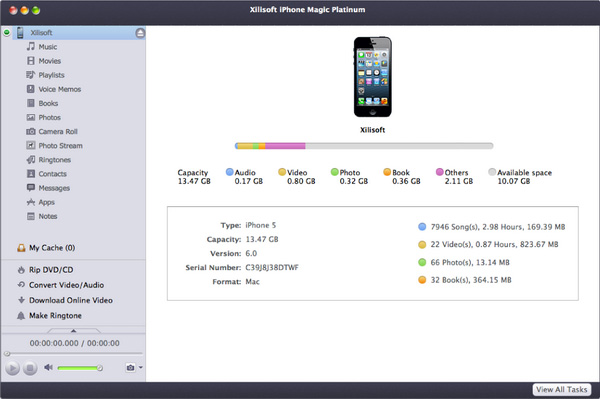
Task: Click the playback time counter
Action: (x=75, y=343)
